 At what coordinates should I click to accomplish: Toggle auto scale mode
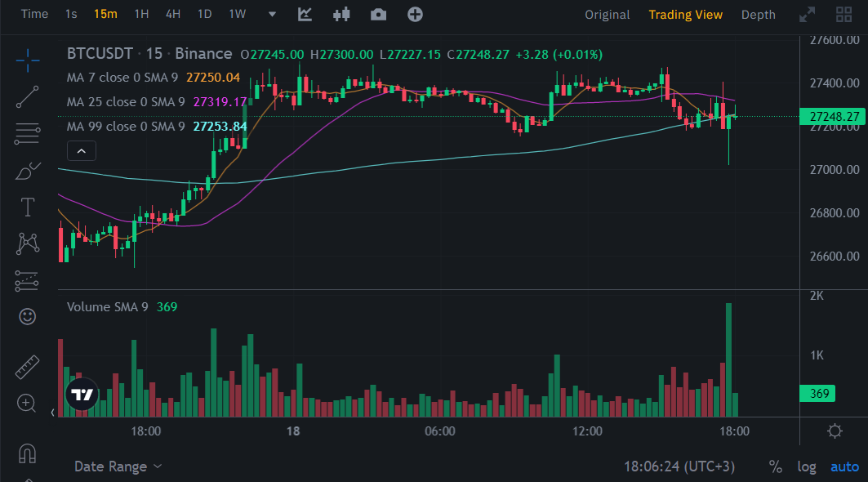pos(844,467)
